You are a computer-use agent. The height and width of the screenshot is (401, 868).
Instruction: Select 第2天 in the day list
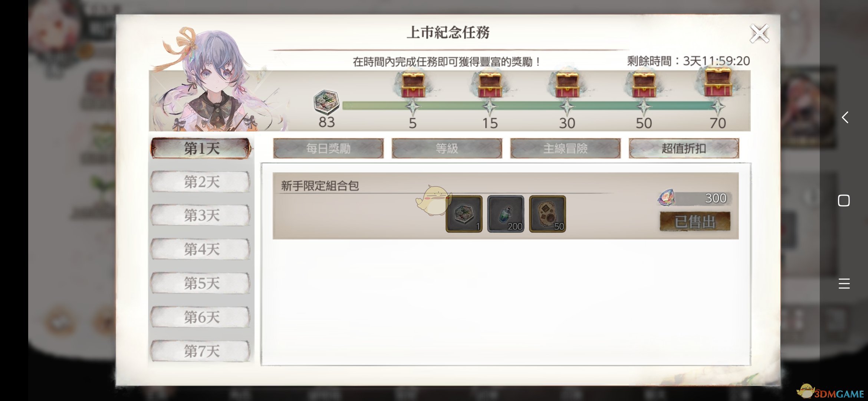click(x=201, y=182)
